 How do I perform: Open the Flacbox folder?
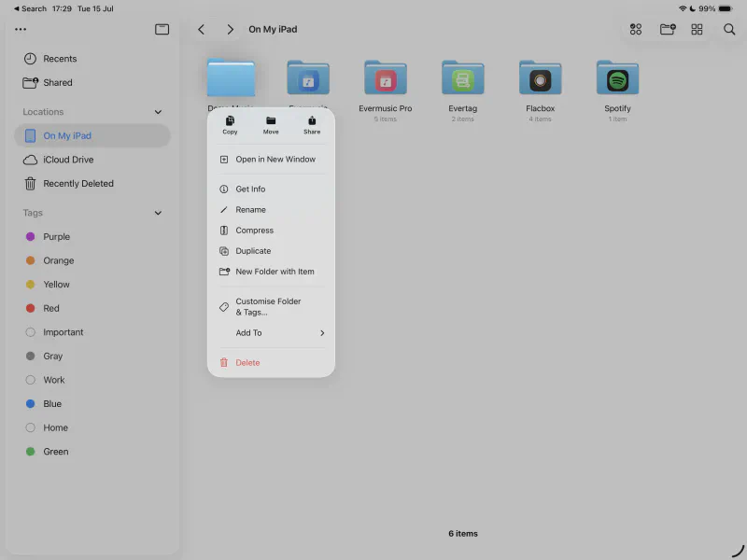[540, 80]
